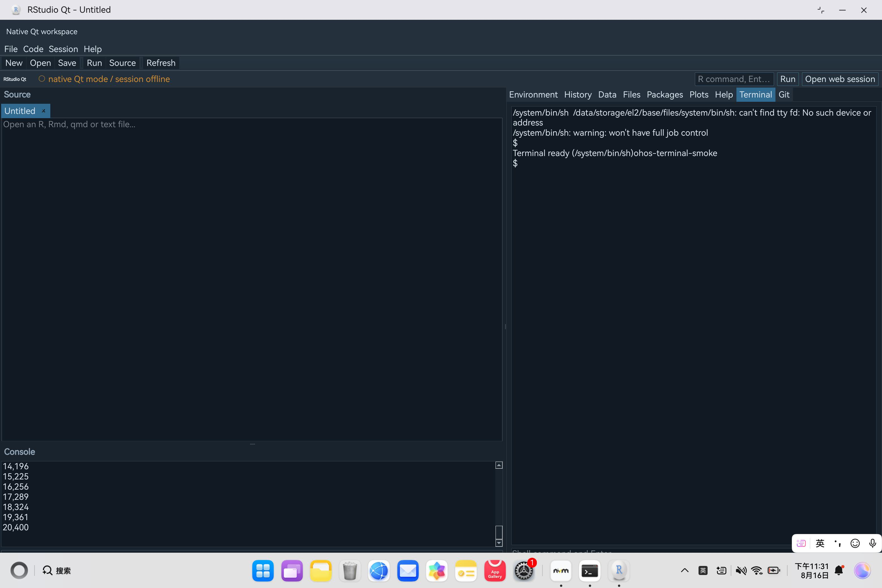Image resolution: width=882 pixels, height=588 pixels.
Task: Click into the empty Source editor area
Action: (x=252, y=279)
